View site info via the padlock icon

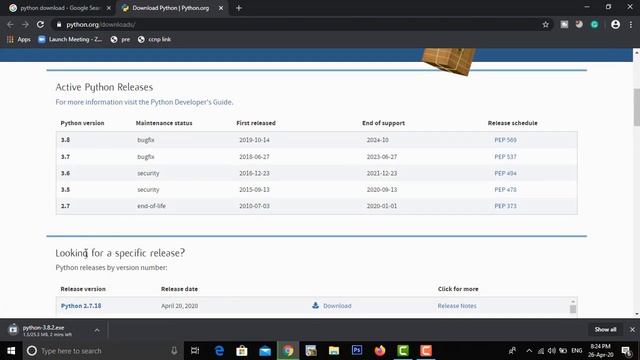coord(59,24)
